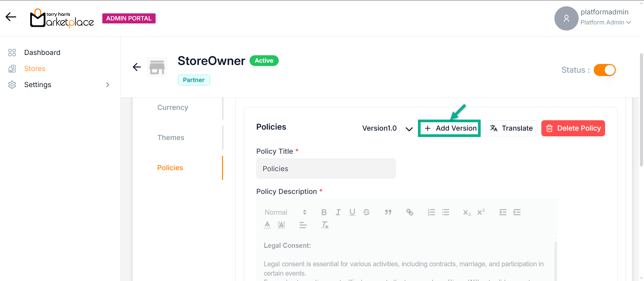Screen dimensions: 644x281
Task: Apply numbered list formatting
Action: pos(431,212)
